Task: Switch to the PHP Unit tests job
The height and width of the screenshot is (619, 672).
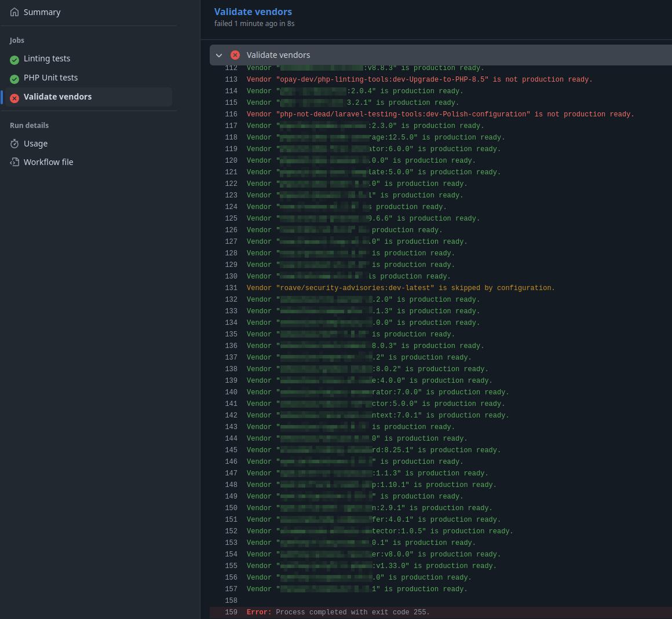Action: pyautogui.click(x=51, y=77)
